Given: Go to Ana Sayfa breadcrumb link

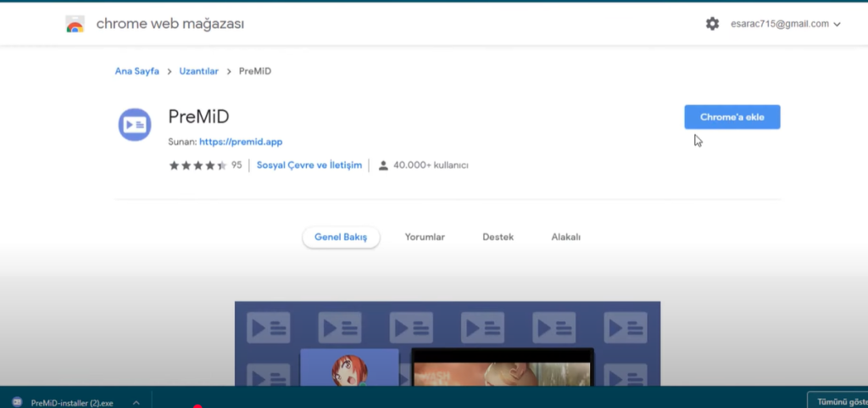Looking at the screenshot, I should tap(136, 71).
